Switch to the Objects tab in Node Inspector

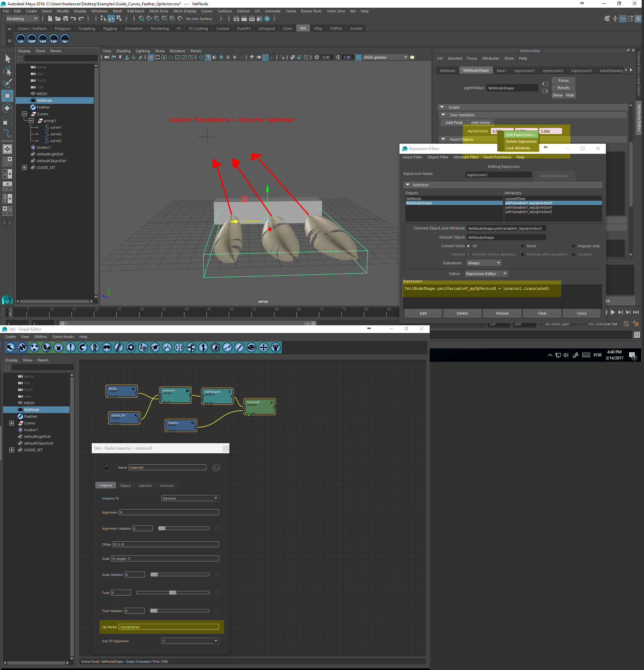click(125, 485)
